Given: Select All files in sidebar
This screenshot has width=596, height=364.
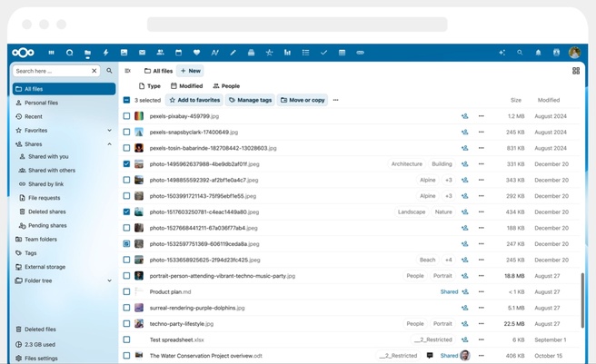Looking at the screenshot, I should click(x=65, y=89).
